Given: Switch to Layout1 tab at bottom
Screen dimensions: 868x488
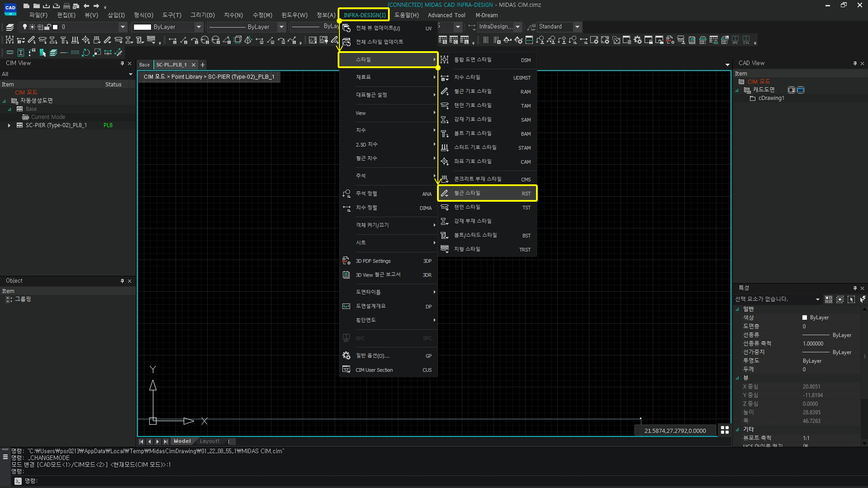Looking at the screenshot, I should 210,441.
